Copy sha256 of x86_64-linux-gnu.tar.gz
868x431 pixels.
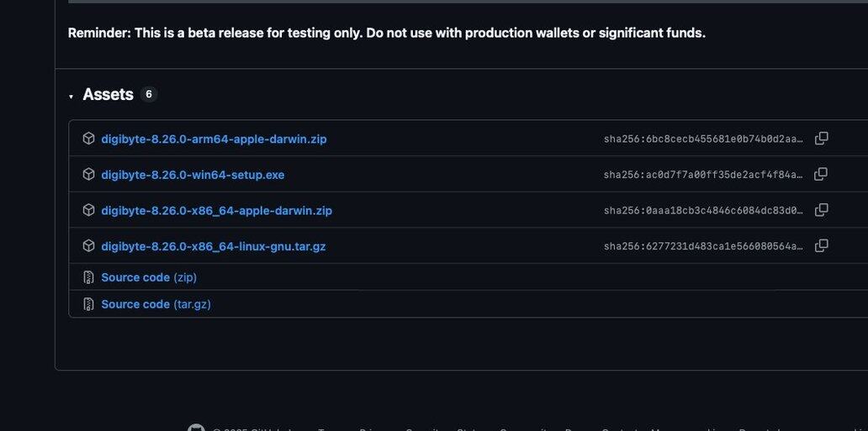coord(822,245)
